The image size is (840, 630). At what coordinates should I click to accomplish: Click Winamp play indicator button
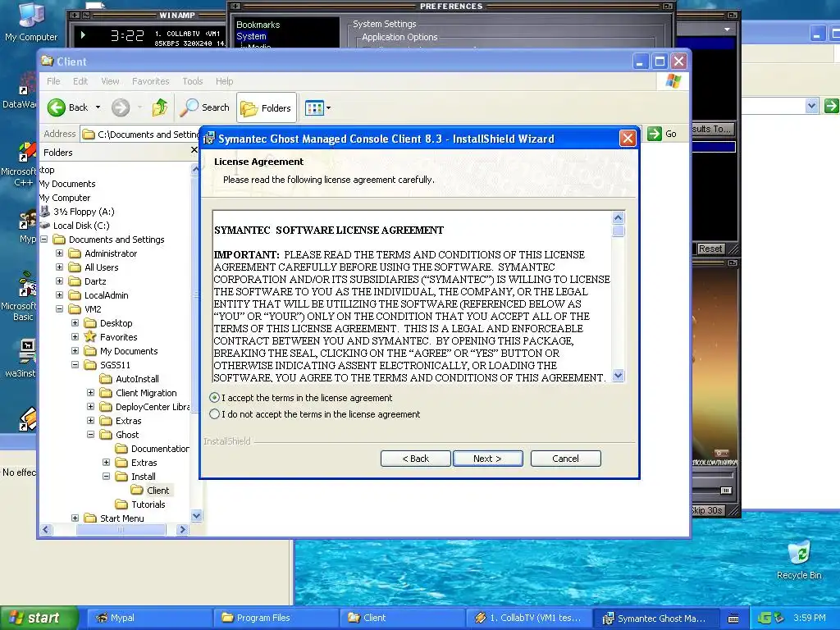[83, 35]
